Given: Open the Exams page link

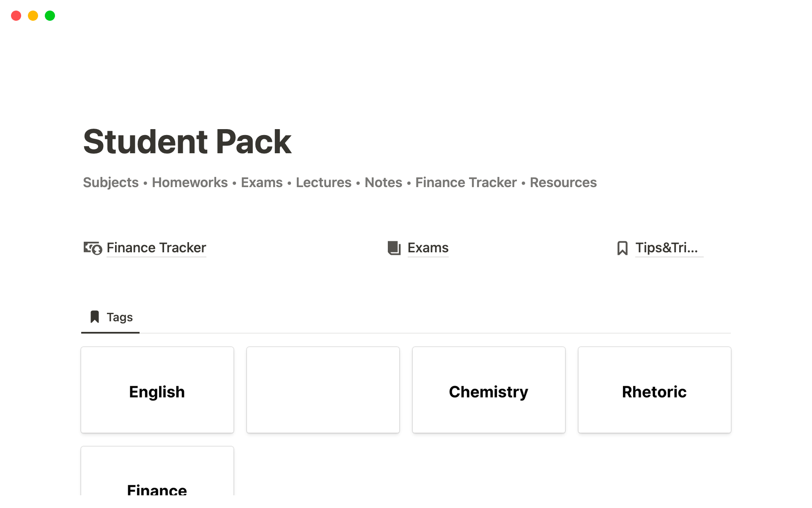Looking at the screenshot, I should 428,248.
